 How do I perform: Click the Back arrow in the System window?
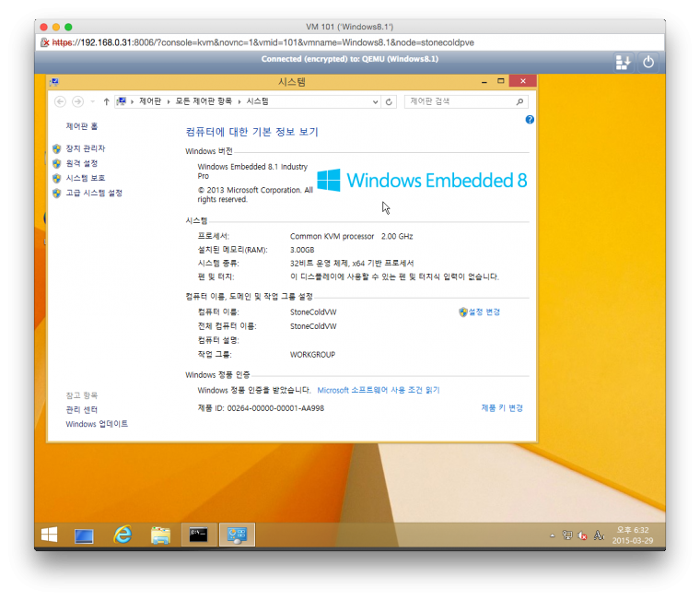pos(60,102)
